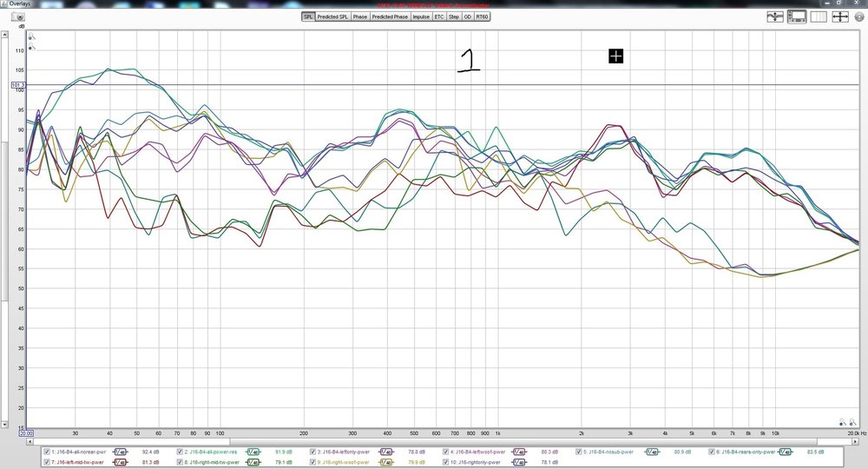Click the horizontal zoom-in magnifier at bottom right
This screenshot has width=868, height=469.
(852, 422)
